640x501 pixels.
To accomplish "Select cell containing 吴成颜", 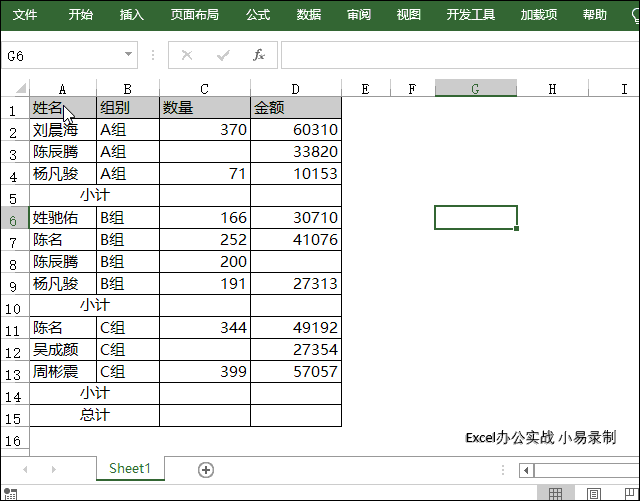I will pos(63,350).
